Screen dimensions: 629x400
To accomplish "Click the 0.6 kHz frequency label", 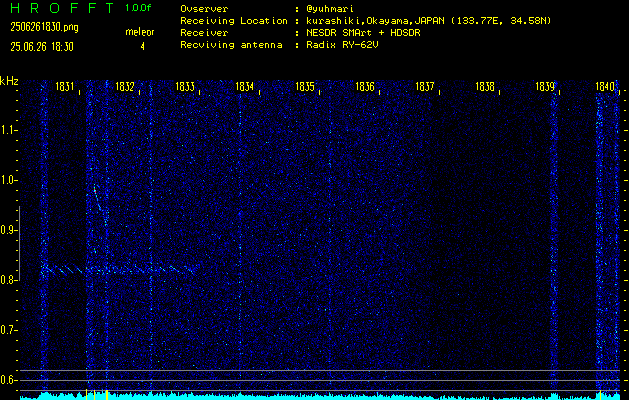I will coord(8,380).
